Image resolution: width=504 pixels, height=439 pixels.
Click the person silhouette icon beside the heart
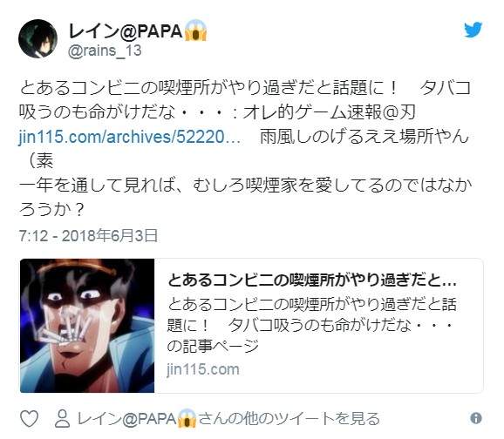62,418
